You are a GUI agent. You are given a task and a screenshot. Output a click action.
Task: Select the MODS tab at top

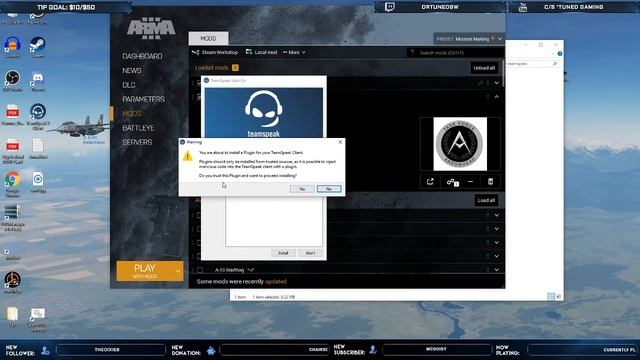tap(208, 38)
